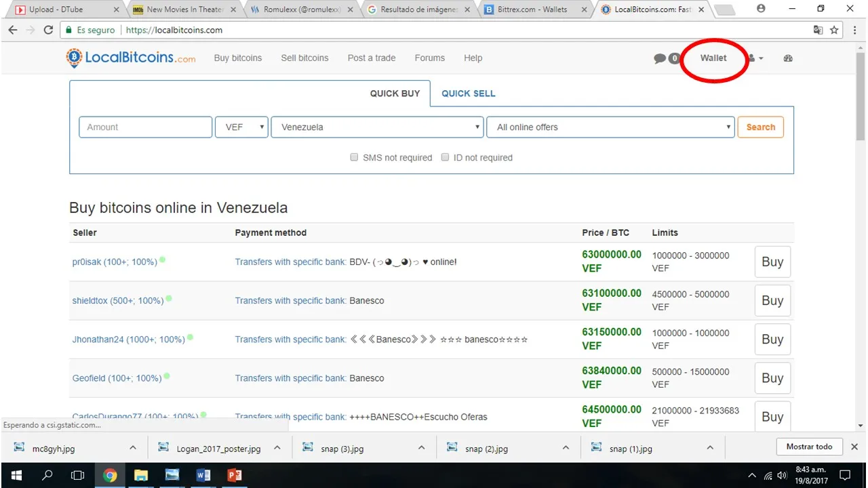The width and height of the screenshot is (868, 488).
Task: Click Chrome icon in the taskbar
Action: [110, 475]
